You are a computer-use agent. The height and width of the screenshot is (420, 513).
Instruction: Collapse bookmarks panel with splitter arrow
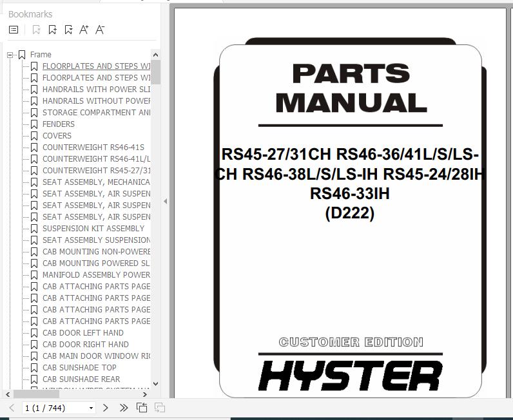(165, 201)
